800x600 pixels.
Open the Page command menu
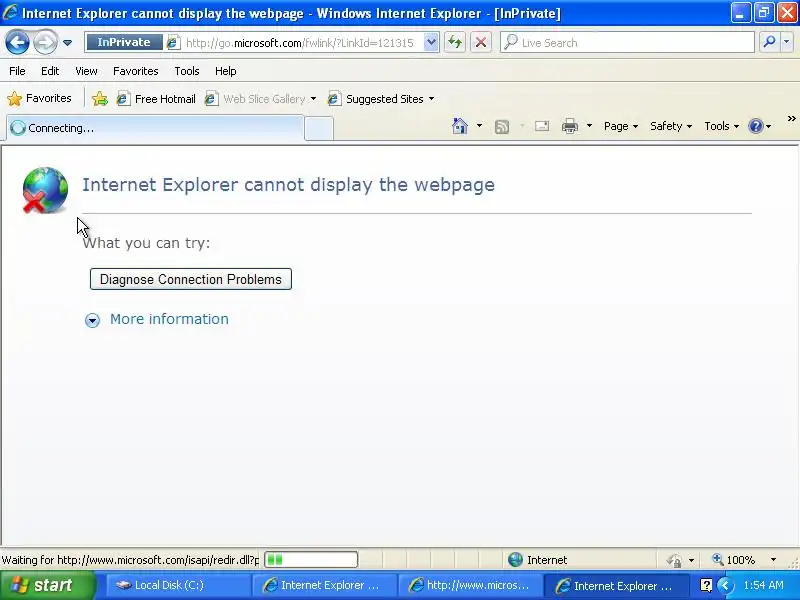[x=620, y=126]
